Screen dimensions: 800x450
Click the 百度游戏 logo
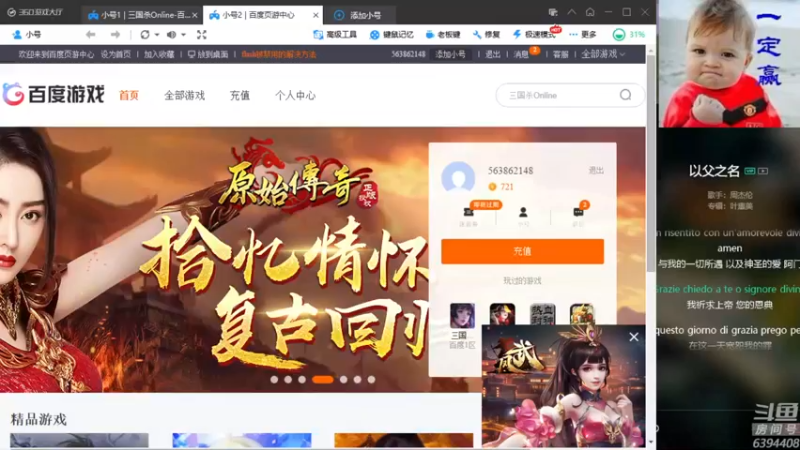(x=54, y=94)
